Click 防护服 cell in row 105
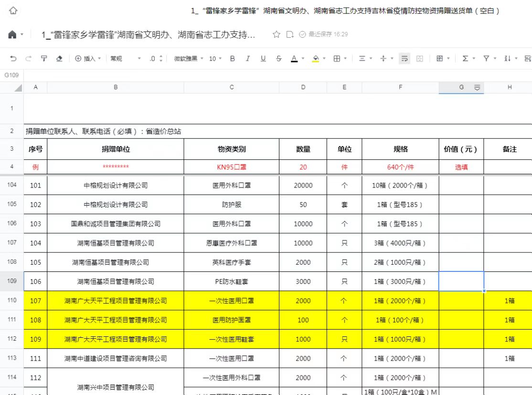532x395 pixels. point(232,205)
